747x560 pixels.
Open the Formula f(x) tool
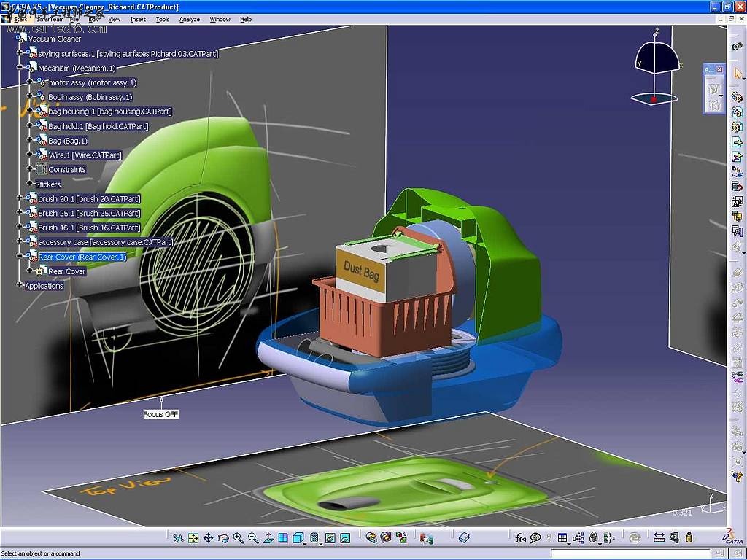[520, 538]
